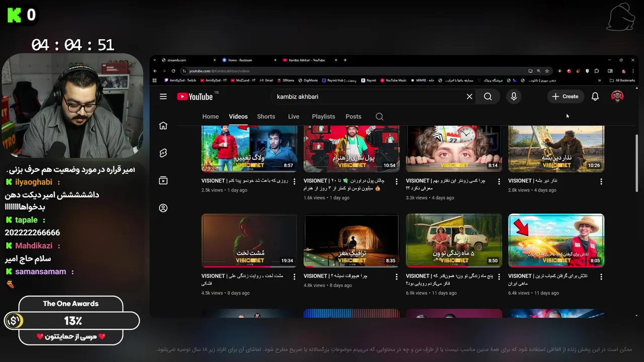Start voice search with the microphone
The width and height of the screenshot is (644, 362).
point(514,97)
